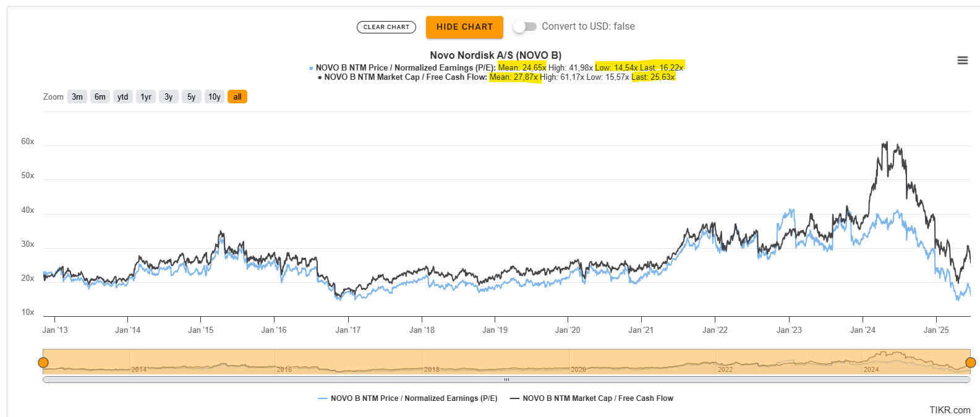Open the chart hamburger context menu

click(x=962, y=61)
